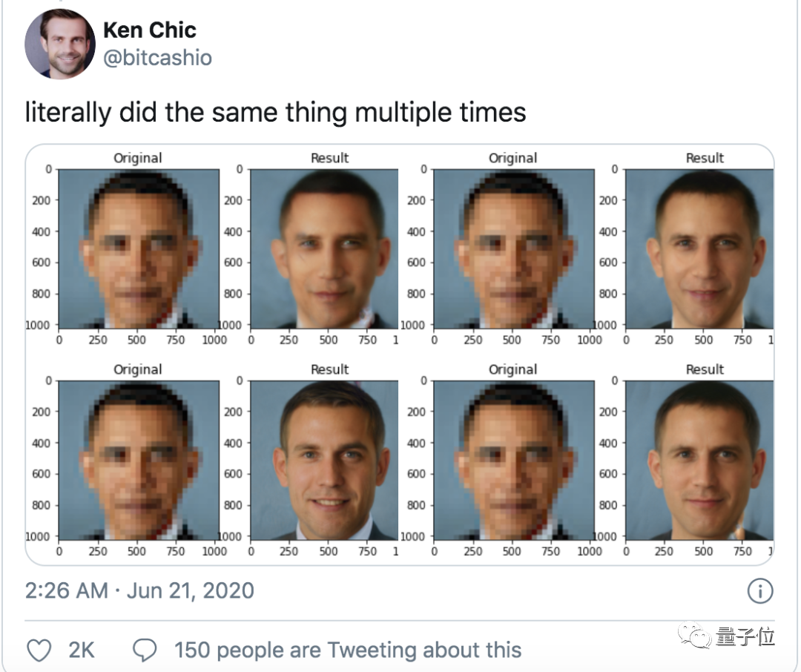Click the circled info icon
The width and height of the screenshot is (801, 672).
[x=760, y=591]
